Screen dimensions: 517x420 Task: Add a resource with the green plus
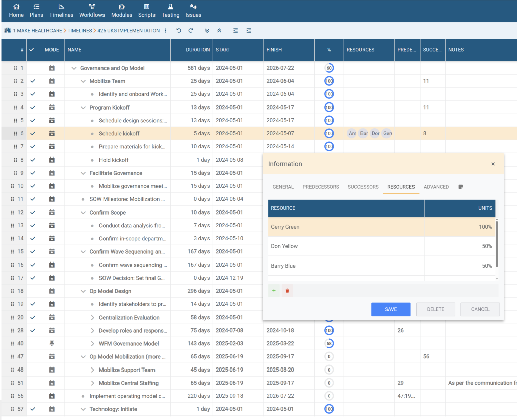coord(274,291)
